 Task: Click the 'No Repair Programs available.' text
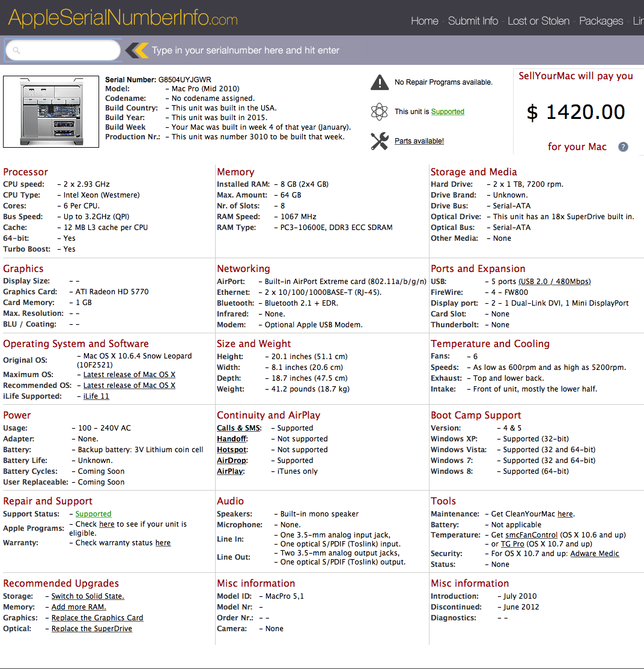click(x=443, y=82)
